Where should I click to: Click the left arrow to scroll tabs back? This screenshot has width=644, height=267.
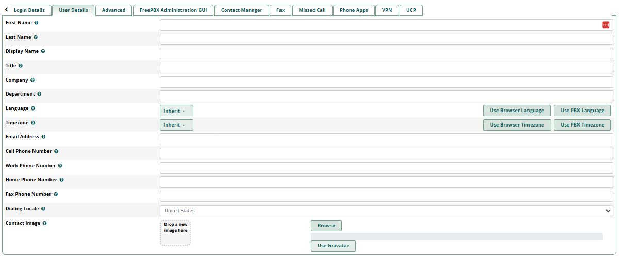click(x=6, y=10)
